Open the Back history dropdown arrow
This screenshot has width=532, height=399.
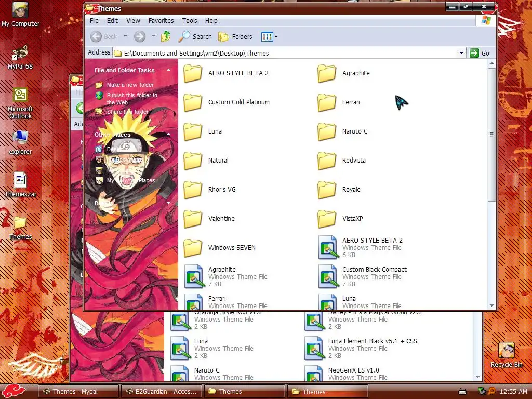tap(125, 36)
